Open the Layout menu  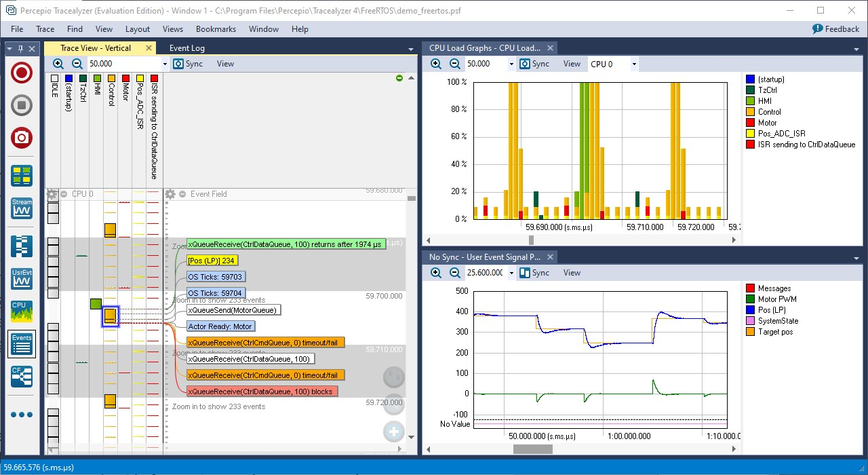pyautogui.click(x=138, y=29)
